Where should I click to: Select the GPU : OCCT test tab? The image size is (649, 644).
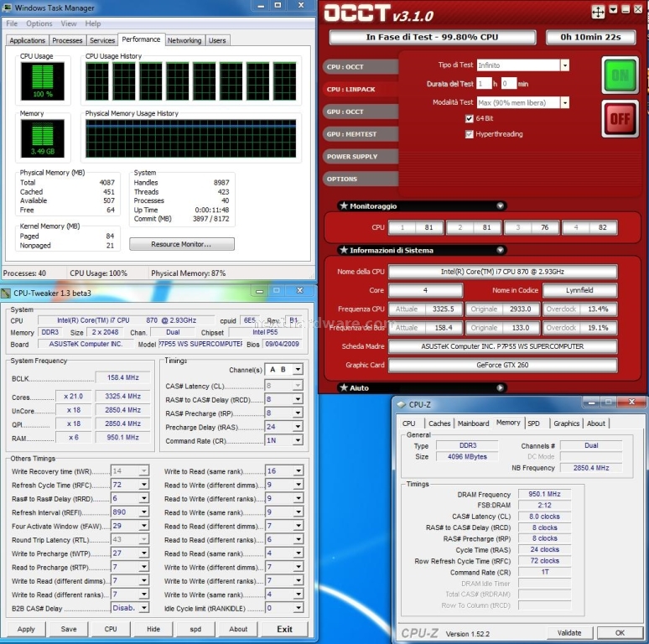click(x=360, y=112)
